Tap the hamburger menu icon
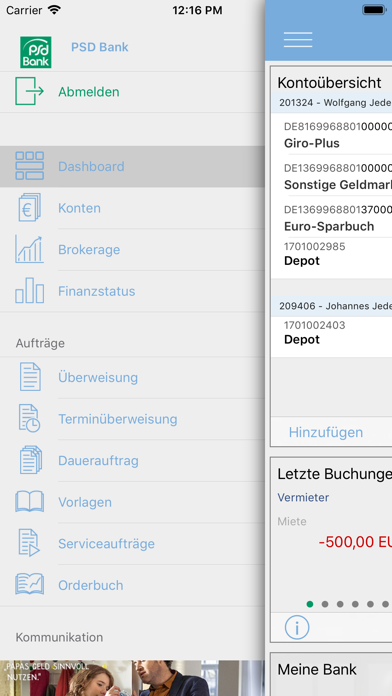 pos(298,40)
